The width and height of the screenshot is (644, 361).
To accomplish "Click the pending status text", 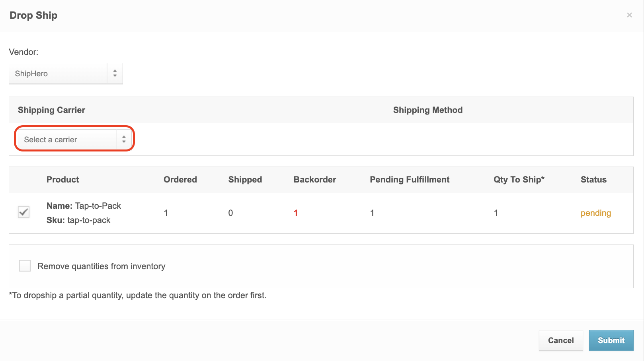I will [x=595, y=213].
